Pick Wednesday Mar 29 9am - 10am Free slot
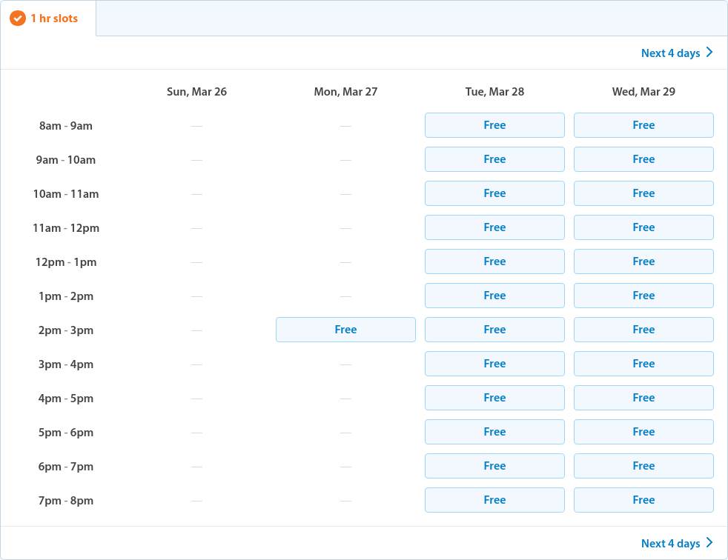The height and width of the screenshot is (560, 728). pyautogui.click(x=643, y=159)
